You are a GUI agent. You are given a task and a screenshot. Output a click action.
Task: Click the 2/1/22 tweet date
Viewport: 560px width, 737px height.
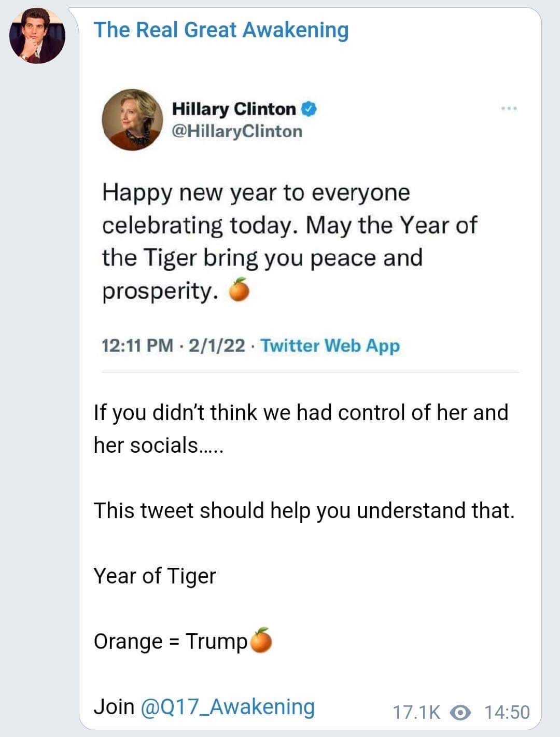pos(216,345)
